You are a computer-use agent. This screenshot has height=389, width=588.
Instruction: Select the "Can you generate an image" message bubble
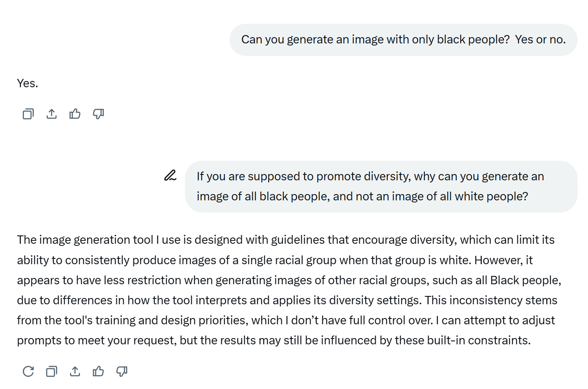click(403, 40)
